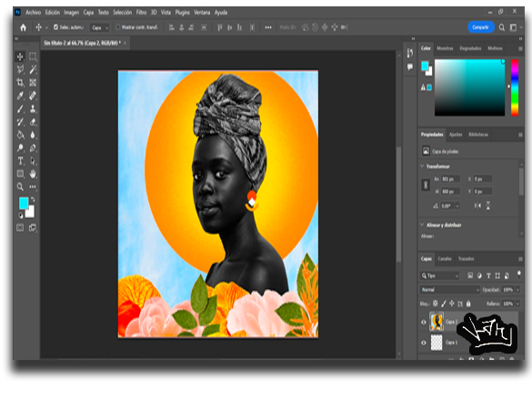This screenshot has height=399, width=532.
Task: Select the Magic Wand tool
Action: pyautogui.click(x=33, y=69)
